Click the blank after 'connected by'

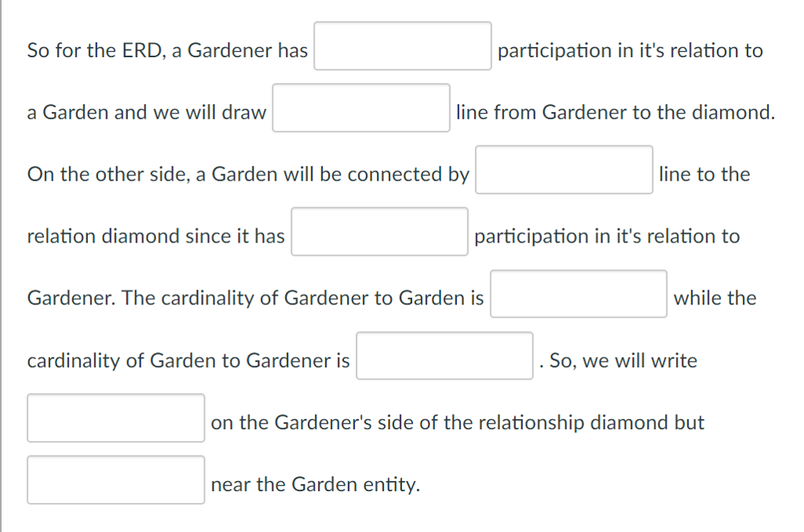(x=563, y=169)
